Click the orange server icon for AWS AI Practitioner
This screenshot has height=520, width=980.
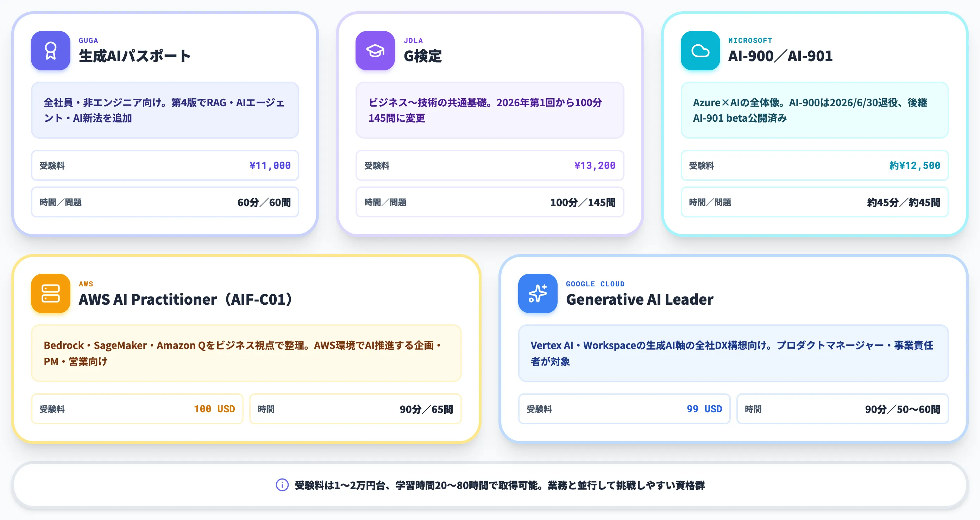[x=51, y=293]
